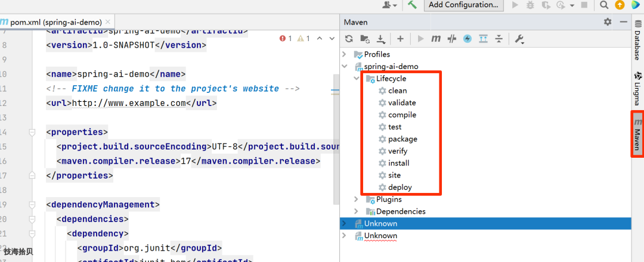Image resolution: width=644 pixels, height=262 pixels.
Task: Open the Lingma side tool window
Action: [x=637, y=89]
